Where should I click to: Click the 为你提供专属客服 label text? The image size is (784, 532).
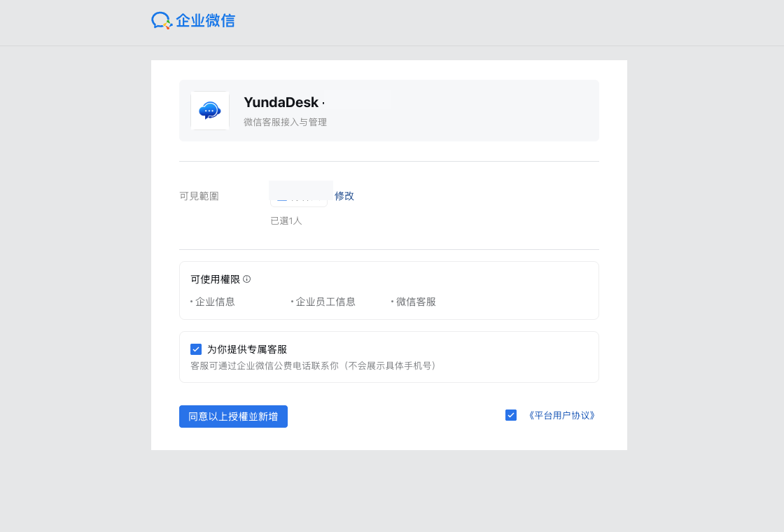click(247, 349)
